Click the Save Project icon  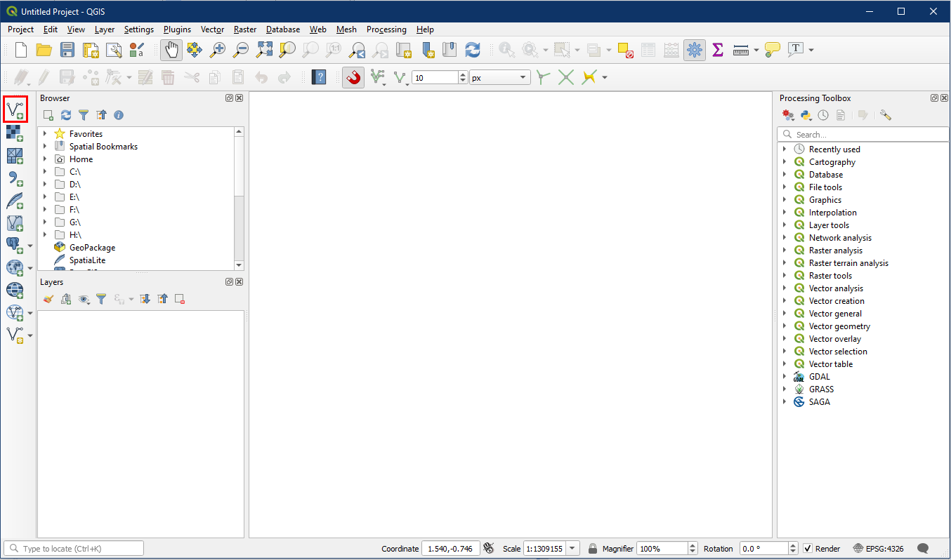[67, 50]
